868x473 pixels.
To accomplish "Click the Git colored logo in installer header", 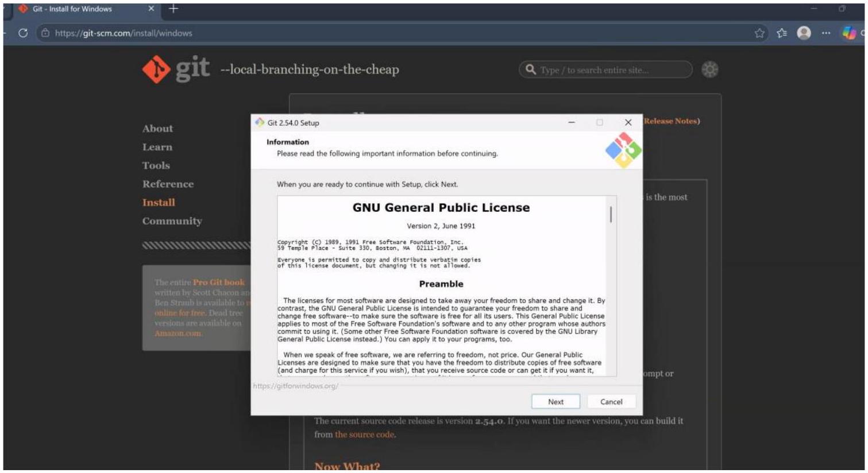I will coord(623,150).
